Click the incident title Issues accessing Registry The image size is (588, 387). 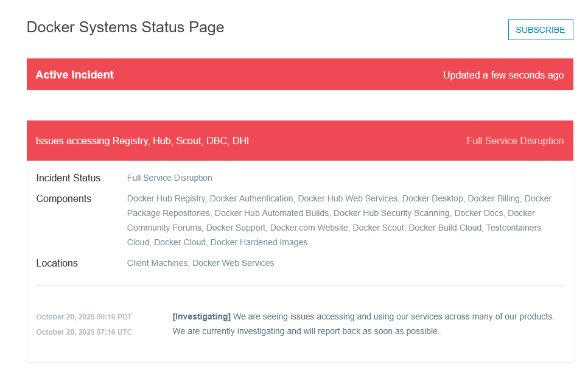point(142,141)
